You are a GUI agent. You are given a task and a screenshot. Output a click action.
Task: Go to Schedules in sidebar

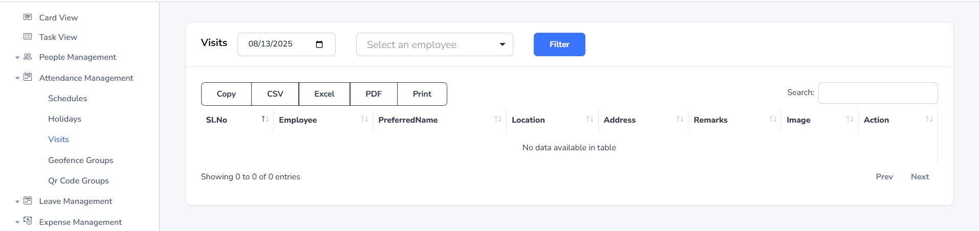(68, 99)
